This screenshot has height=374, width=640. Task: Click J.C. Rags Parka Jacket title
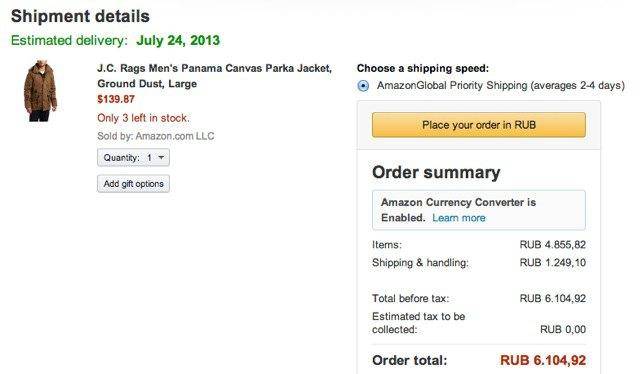click(x=215, y=76)
